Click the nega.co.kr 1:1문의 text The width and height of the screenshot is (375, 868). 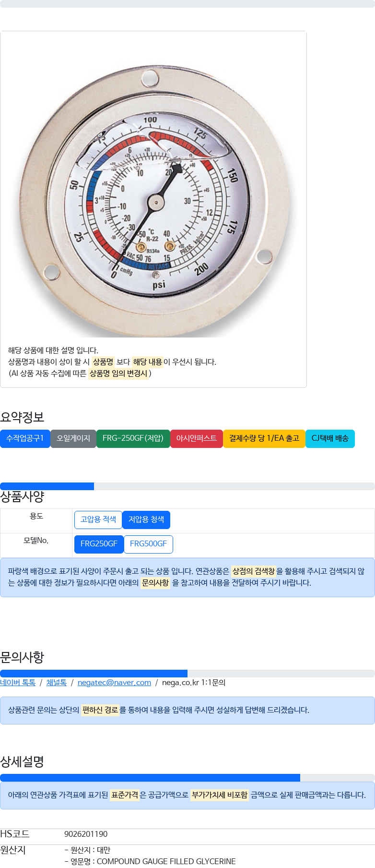coord(194,683)
